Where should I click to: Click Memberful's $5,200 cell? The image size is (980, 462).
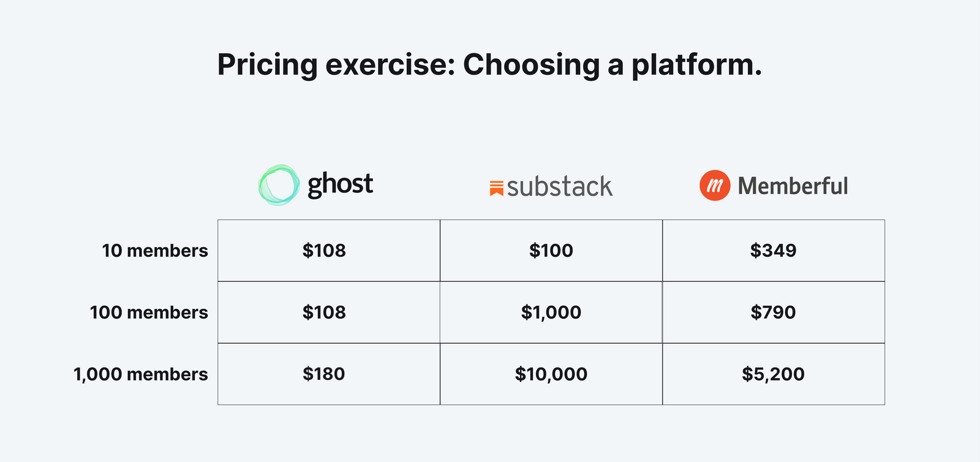[774, 374]
